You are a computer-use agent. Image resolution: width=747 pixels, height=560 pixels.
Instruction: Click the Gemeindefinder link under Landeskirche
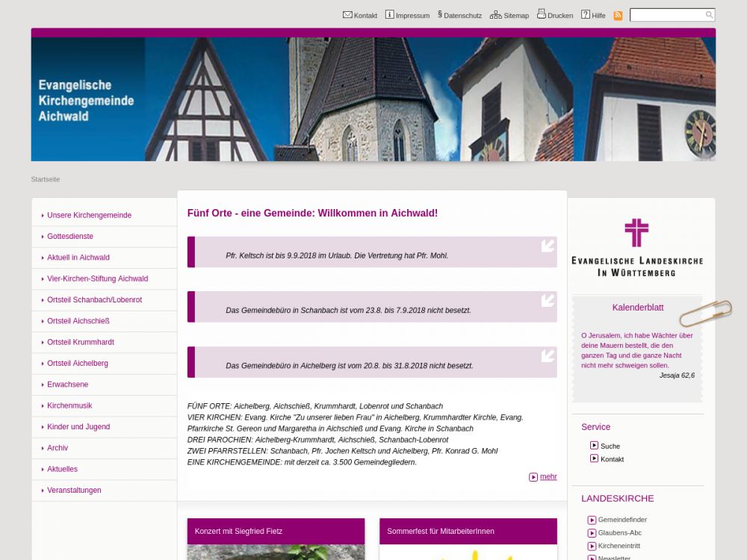(622, 520)
